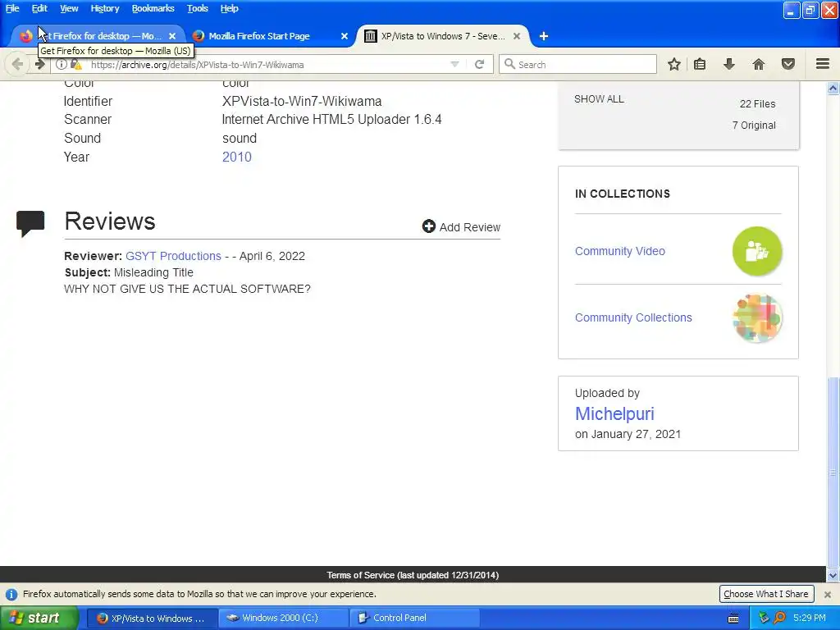Click the '22 Files' text

(x=757, y=104)
